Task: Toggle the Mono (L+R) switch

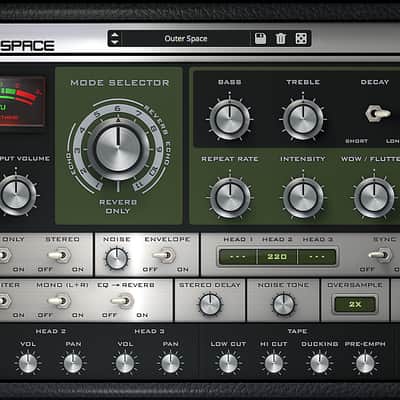Action: coord(60,301)
